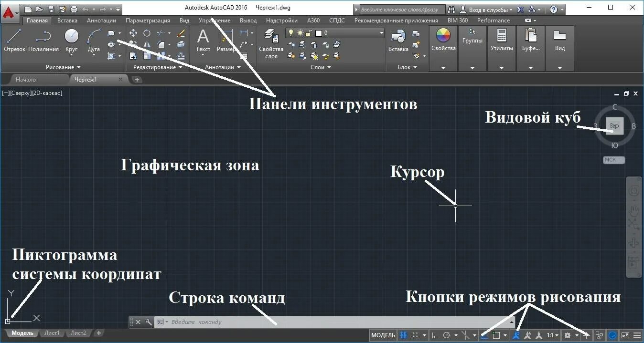Screen dimensions: 644x343
Task: Select the Полилиния (Polyline) tool
Action: [43, 40]
